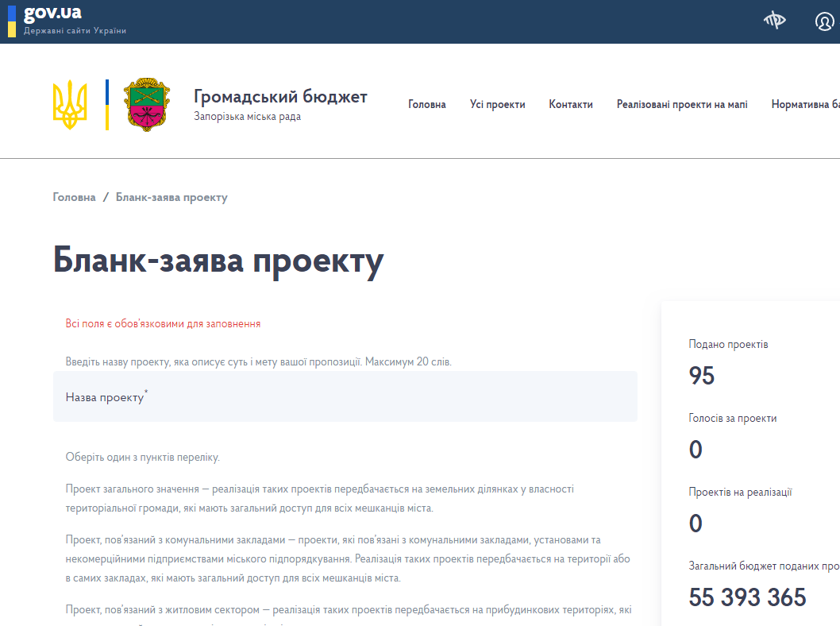This screenshot has width=840, height=626.
Task: Toggle the accessibility crossed-eye icon
Action: 774,21
